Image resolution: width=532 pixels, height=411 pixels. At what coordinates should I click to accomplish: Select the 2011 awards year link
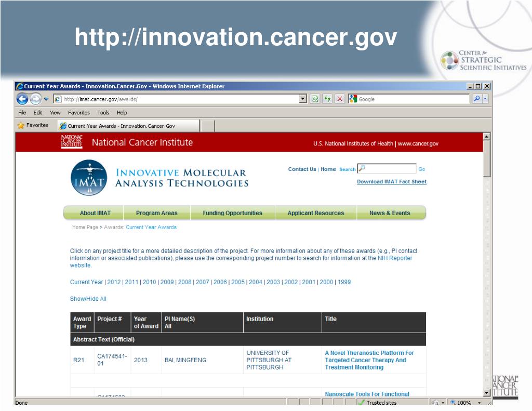click(131, 282)
